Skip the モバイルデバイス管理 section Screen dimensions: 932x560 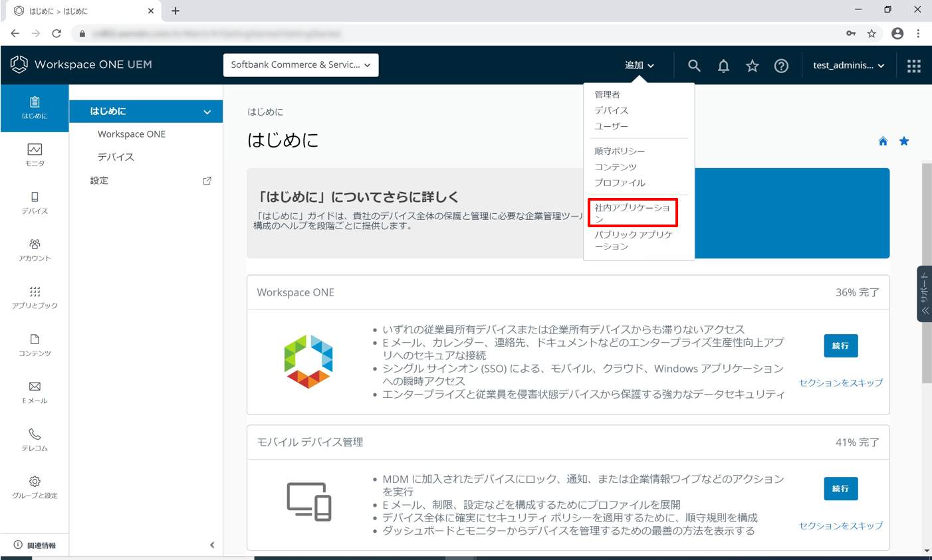pyautogui.click(x=841, y=525)
